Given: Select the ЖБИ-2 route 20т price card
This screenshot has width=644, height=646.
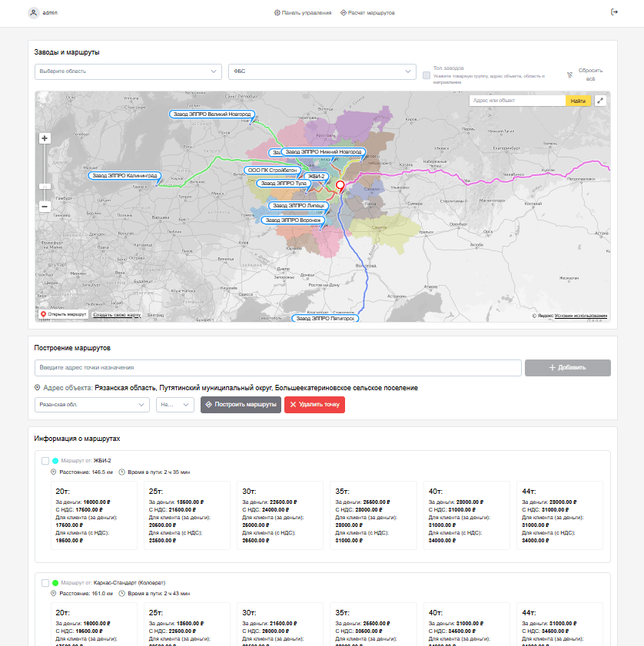Looking at the screenshot, I should (x=94, y=515).
